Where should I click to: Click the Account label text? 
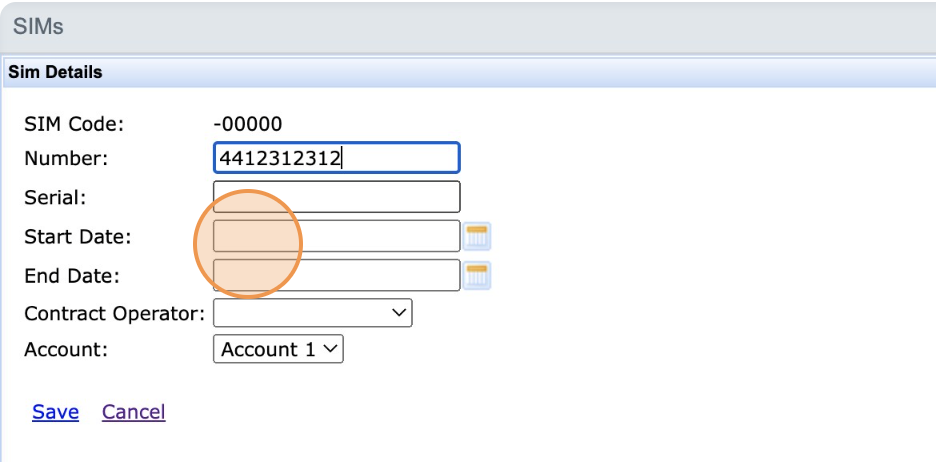66,349
